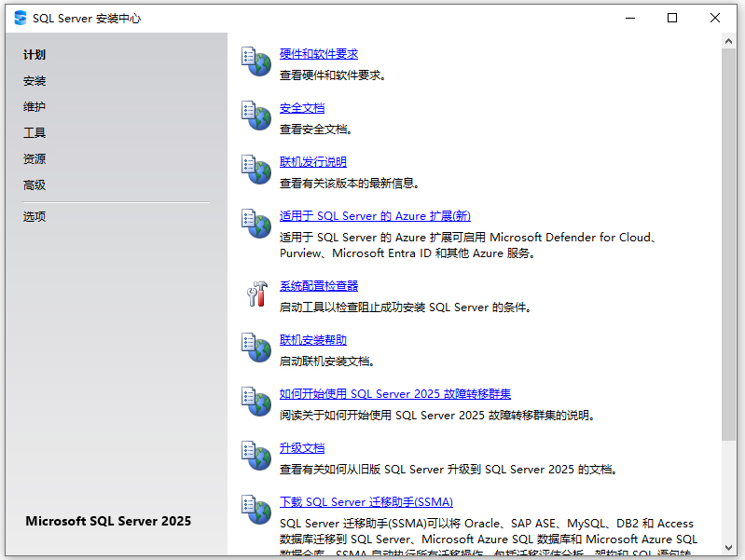
Task: Open the 联机安装帮助 link
Action: [x=313, y=340]
